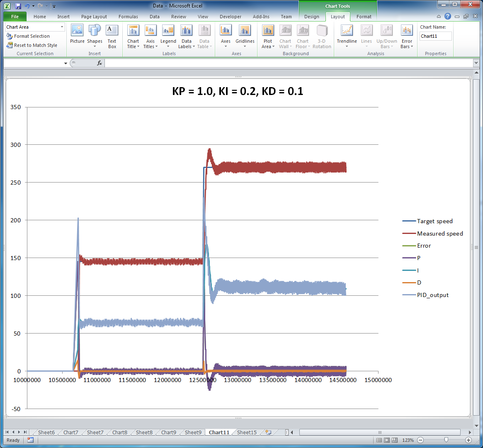Select the Error legend entry
Screen dimensions: 483x448
click(x=417, y=246)
